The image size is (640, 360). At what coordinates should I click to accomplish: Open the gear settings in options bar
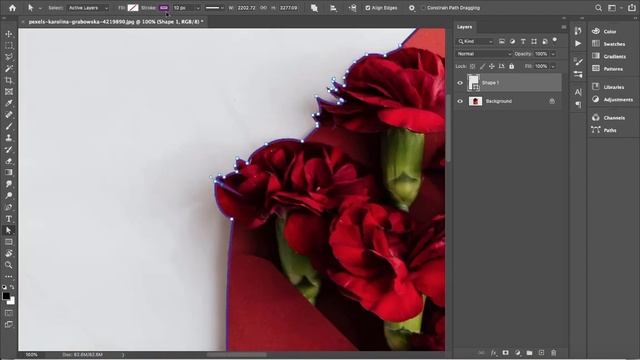pos(411,8)
